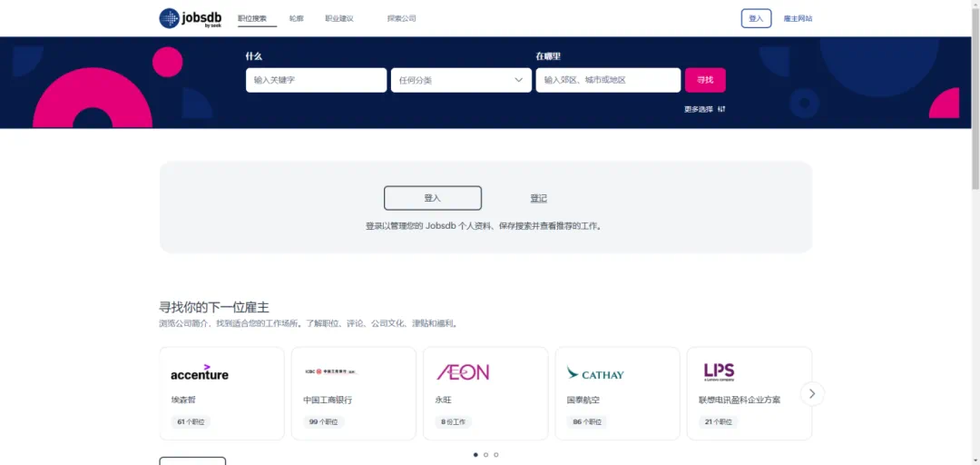Image resolution: width=980 pixels, height=465 pixels.
Task: Select the AEON company logo
Action: pyautogui.click(x=463, y=372)
